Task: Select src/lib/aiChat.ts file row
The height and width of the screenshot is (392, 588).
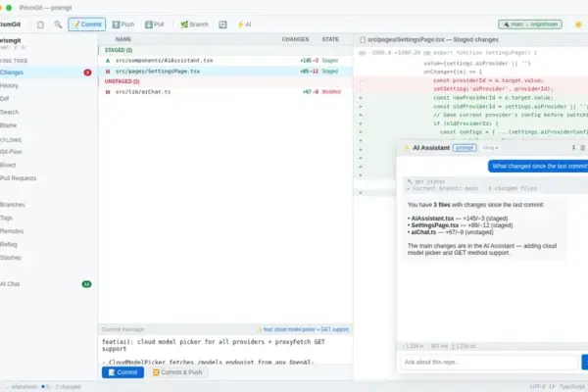Action: (x=225, y=92)
